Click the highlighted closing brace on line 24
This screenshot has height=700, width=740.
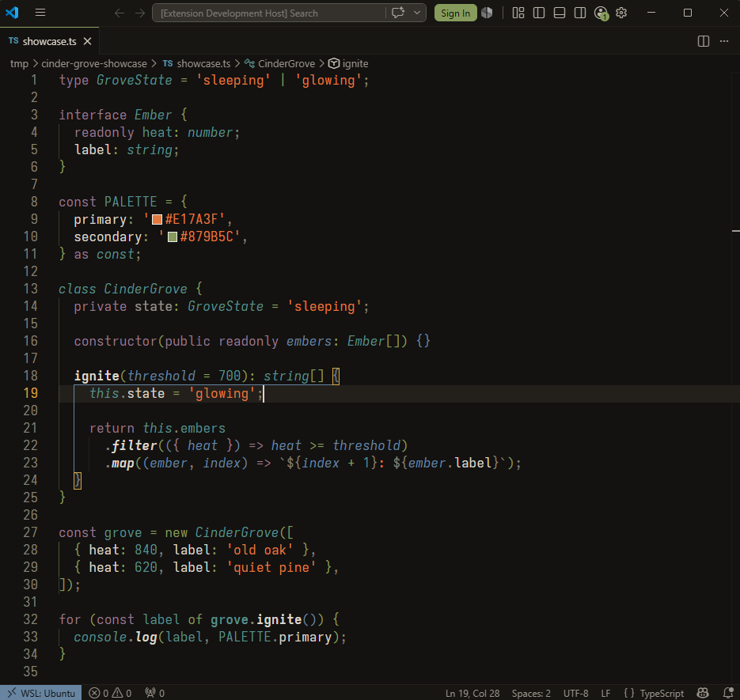[x=78, y=481]
